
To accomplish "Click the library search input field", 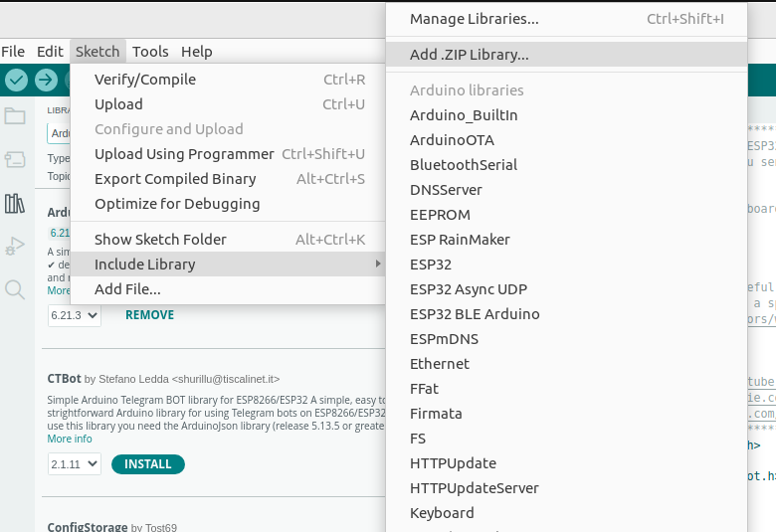I will pyautogui.click(x=59, y=133).
